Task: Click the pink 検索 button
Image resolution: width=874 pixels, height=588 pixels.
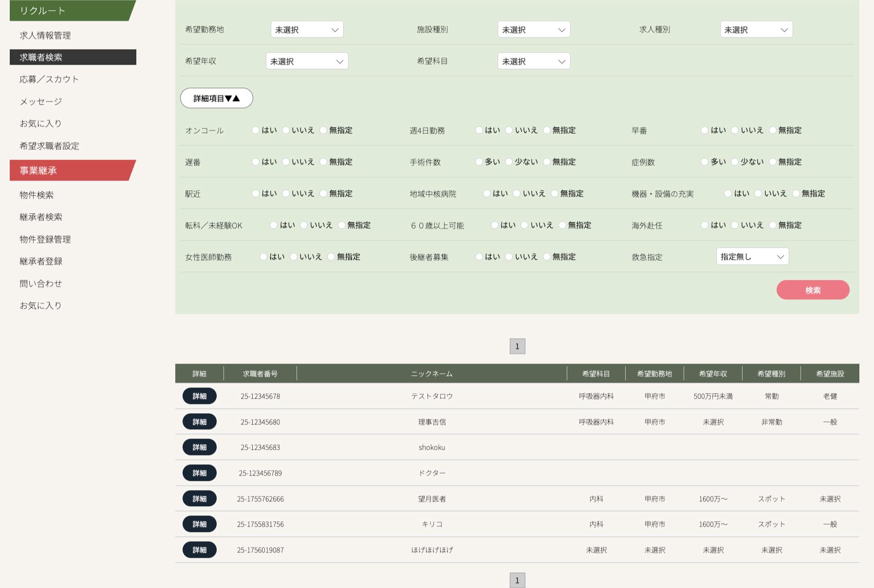Action: pyautogui.click(x=813, y=290)
